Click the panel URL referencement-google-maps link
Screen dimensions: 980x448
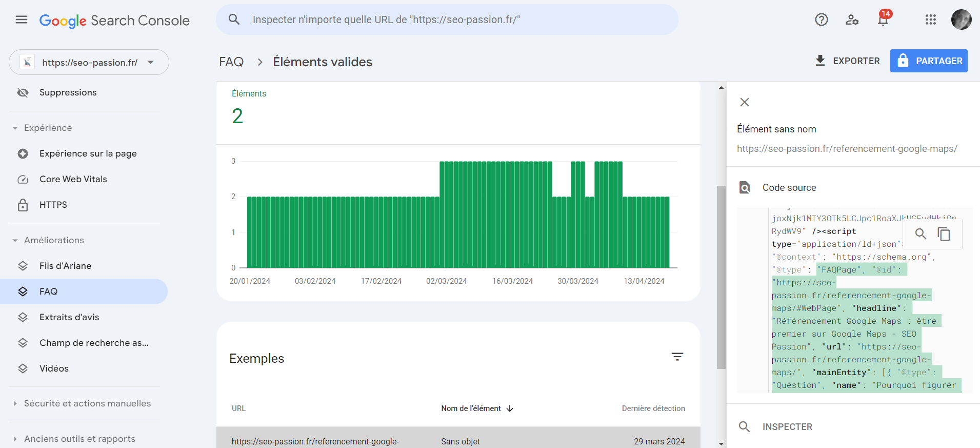[x=847, y=149]
